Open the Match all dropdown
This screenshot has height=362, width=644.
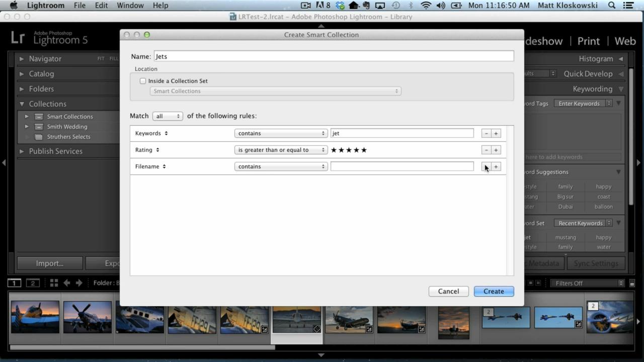168,116
